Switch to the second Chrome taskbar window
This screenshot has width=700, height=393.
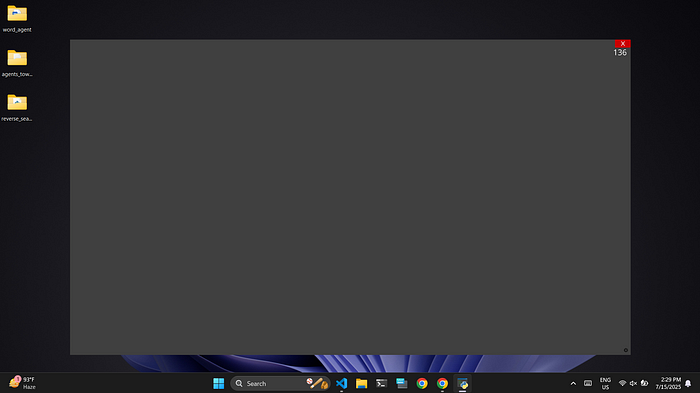[x=442, y=383]
